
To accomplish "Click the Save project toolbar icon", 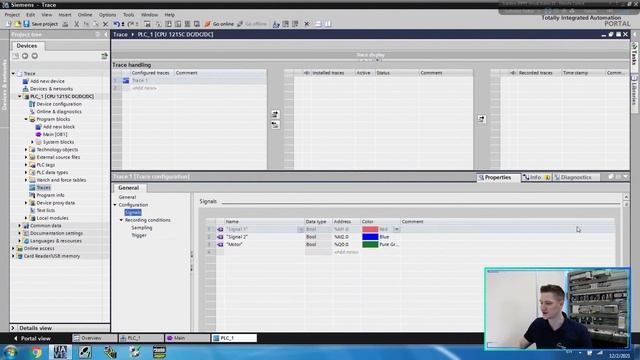I will click(x=27, y=24).
